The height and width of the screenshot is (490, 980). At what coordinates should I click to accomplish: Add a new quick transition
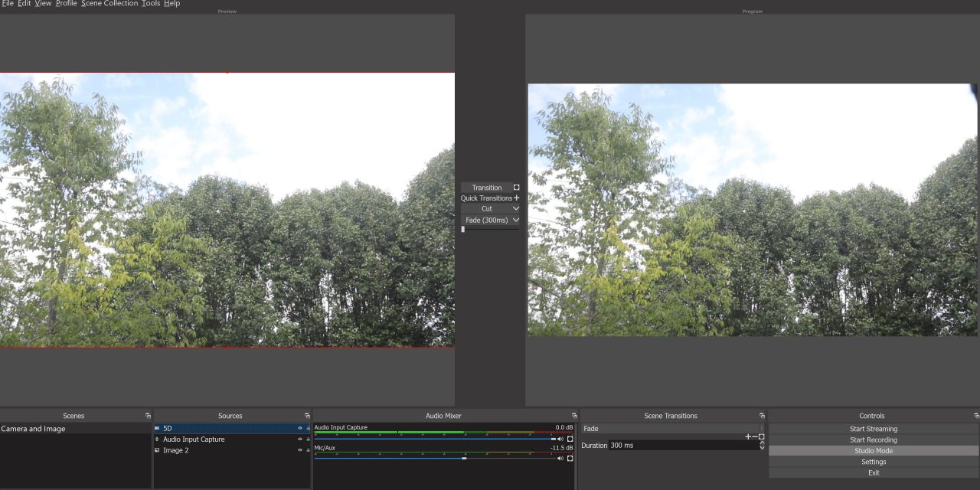[x=516, y=198]
